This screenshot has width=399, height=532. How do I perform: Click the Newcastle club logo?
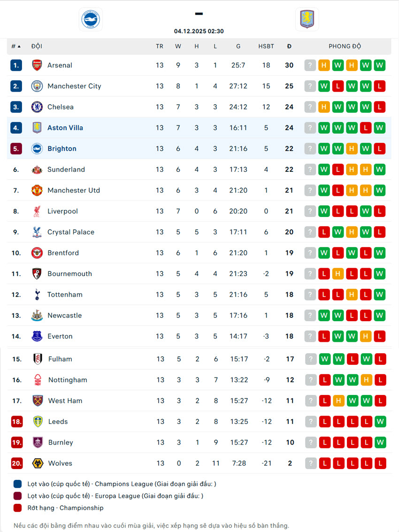point(37,316)
